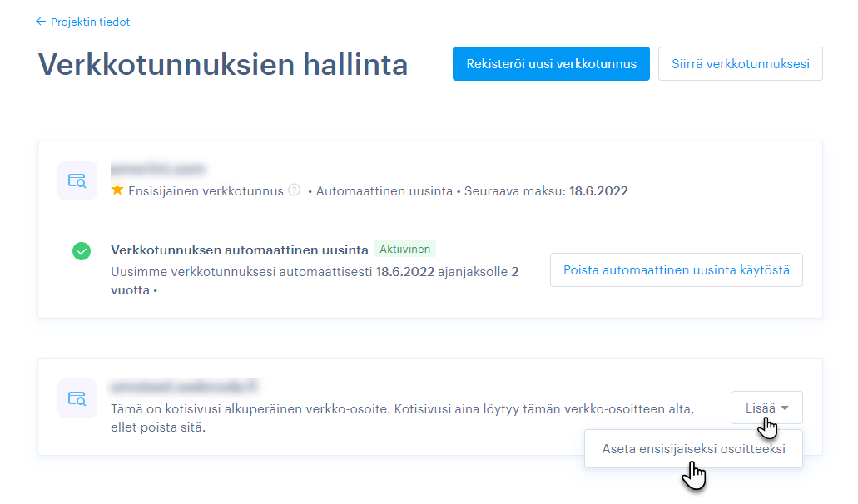Click the Seuraava maksu date 18.6.2022
The height and width of the screenshot is (504, 858).
[x=598, y=191]
